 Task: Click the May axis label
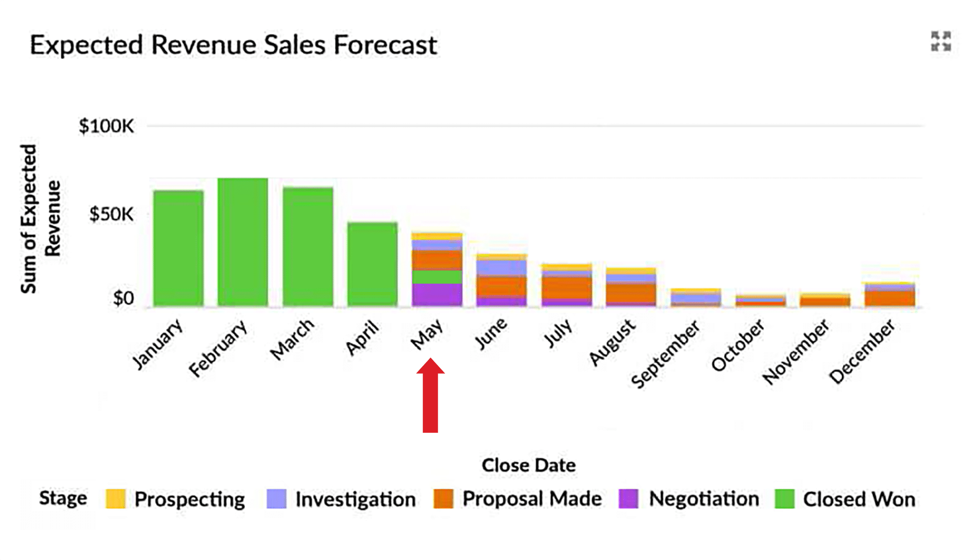click(x=427, y=335)
